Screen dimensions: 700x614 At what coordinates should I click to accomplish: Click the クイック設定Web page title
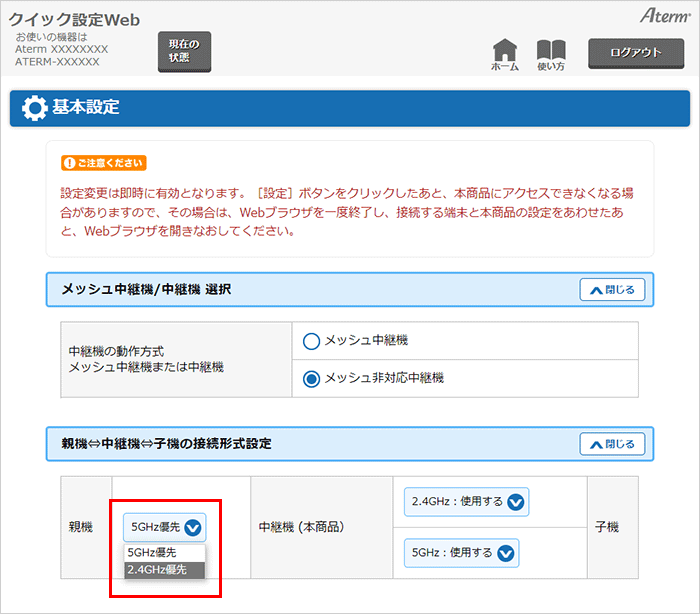click(75, 20)
